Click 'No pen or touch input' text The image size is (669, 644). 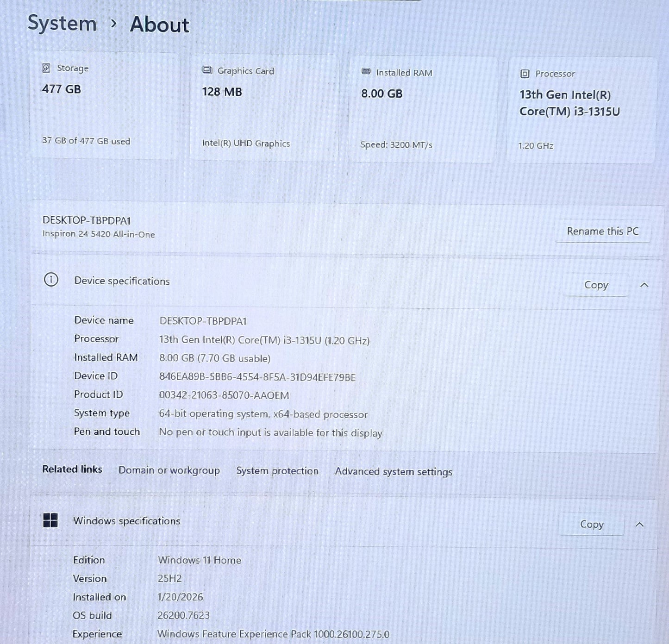pyautogui.click(x=271, y=432)
